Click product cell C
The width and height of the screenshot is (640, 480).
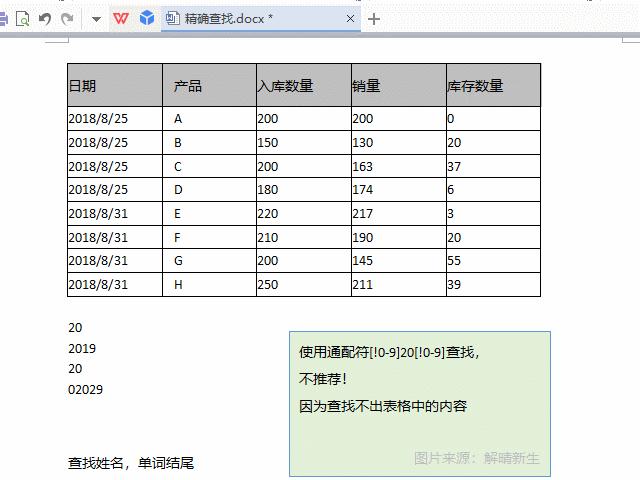[x=209, y=166]
